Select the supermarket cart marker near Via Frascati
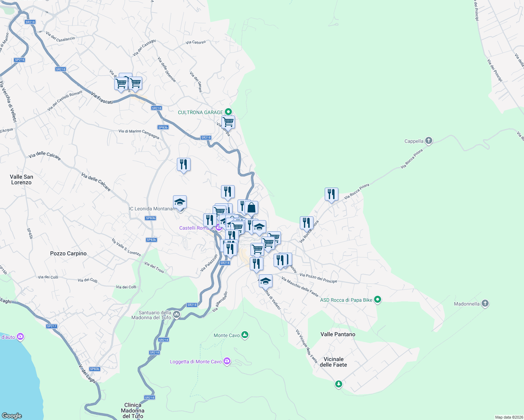The width and height of the screenshot is (524, 420). click(x=122, y=83)
